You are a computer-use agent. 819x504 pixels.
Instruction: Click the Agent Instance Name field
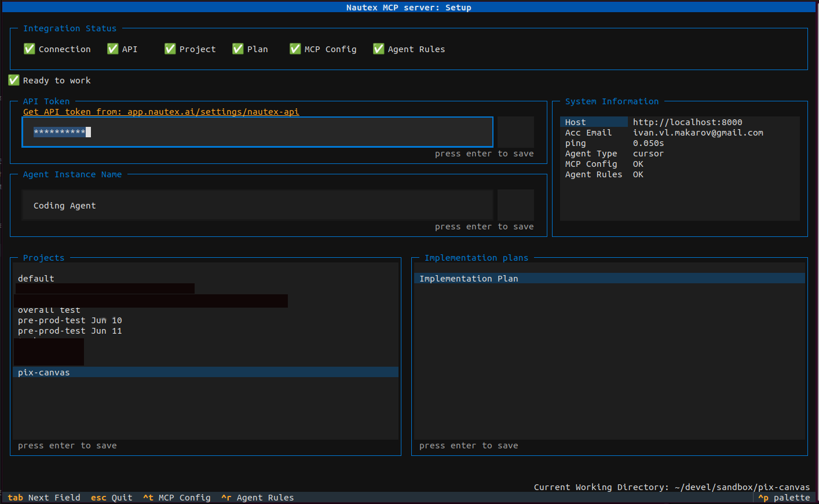[x=257, y=206]
